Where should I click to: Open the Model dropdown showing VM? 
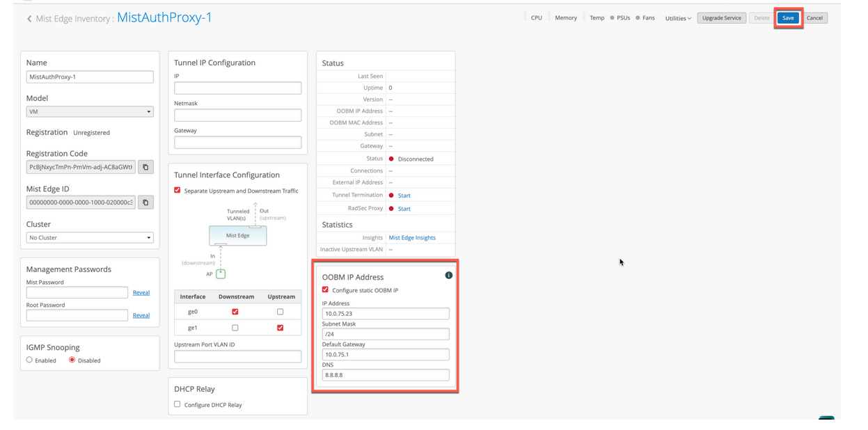coord(90,111)
